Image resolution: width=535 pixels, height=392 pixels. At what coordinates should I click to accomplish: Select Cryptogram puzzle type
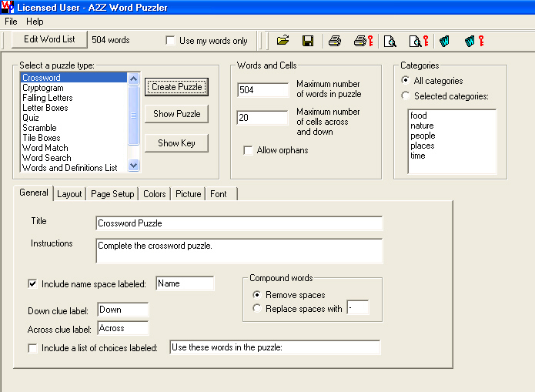point(74,88)
